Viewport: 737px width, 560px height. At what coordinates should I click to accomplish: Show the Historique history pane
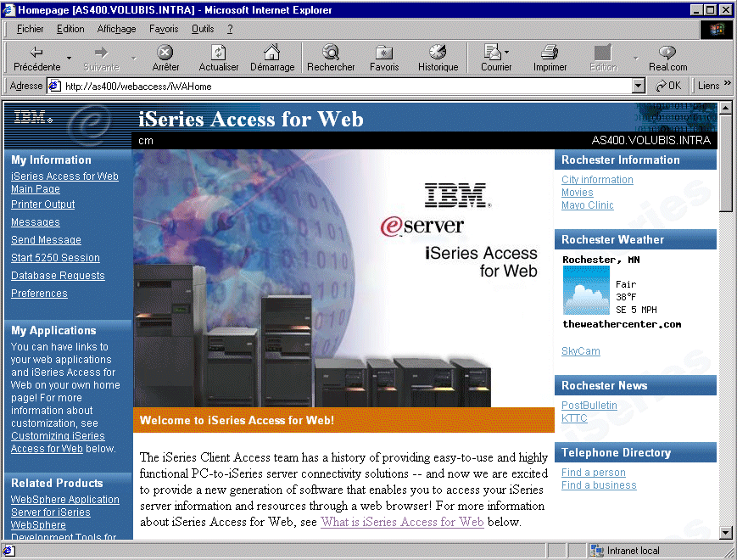click(438, 58)
